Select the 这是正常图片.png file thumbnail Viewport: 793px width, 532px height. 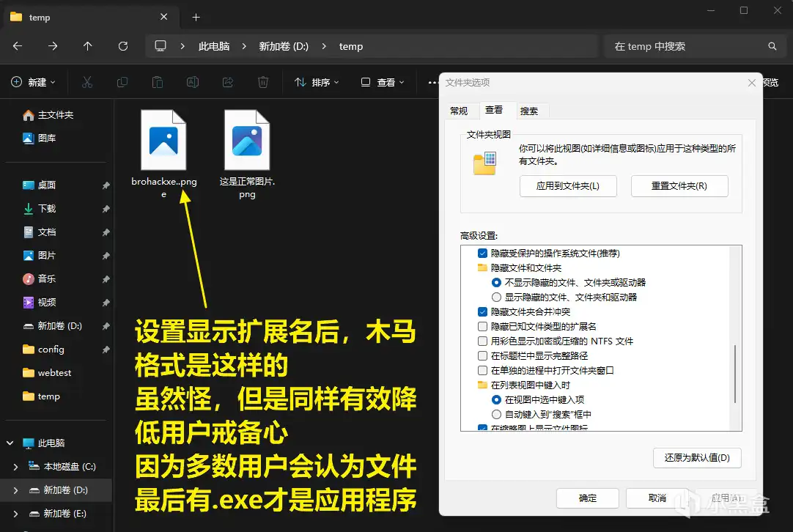pos(247,139)
